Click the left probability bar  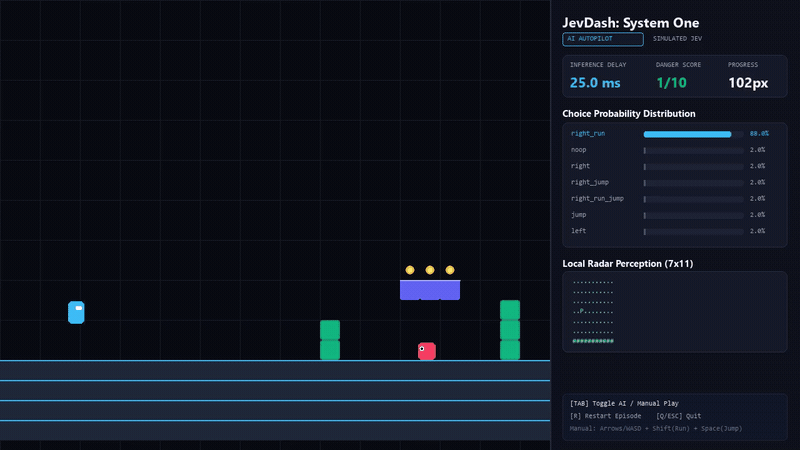tap(693, 232)
